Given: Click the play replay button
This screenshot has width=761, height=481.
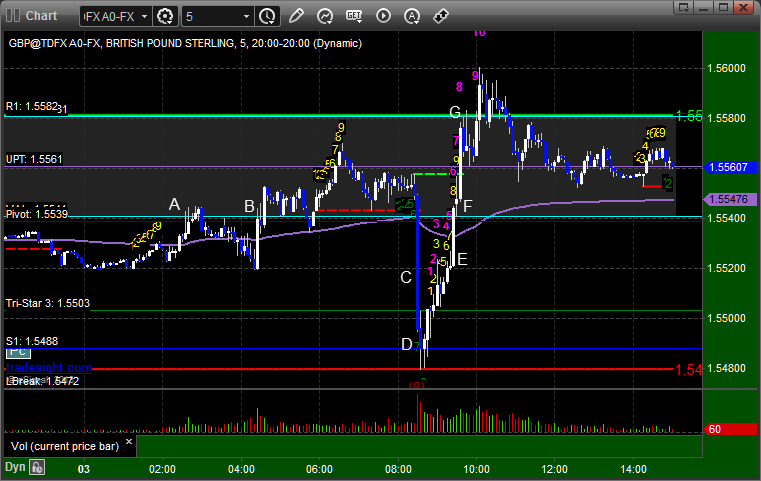Looking at the screenshot, I should click(x=383, y=16).
